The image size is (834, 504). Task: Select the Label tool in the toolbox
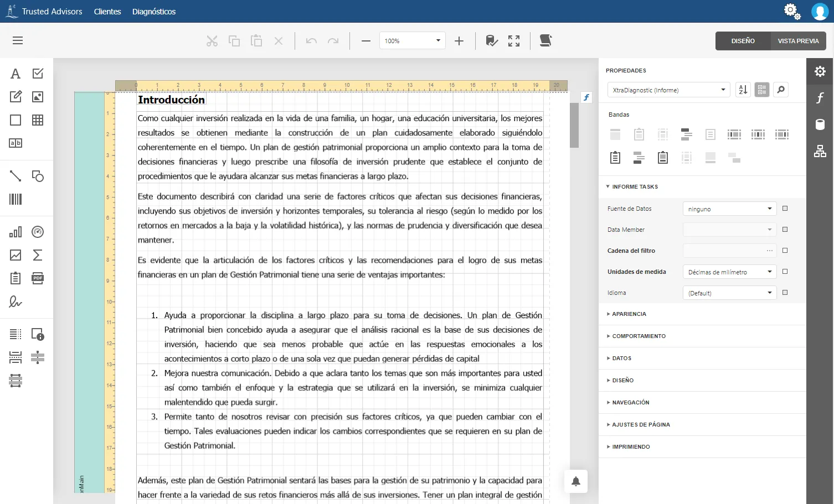coord(16,74)
